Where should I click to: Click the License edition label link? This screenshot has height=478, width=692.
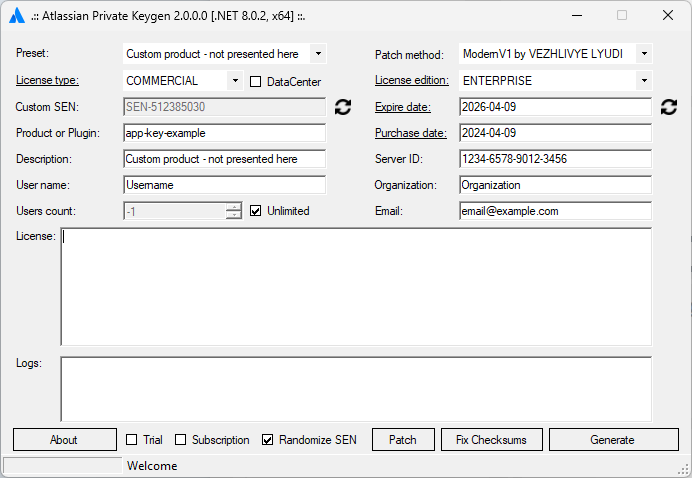(412, 80)
